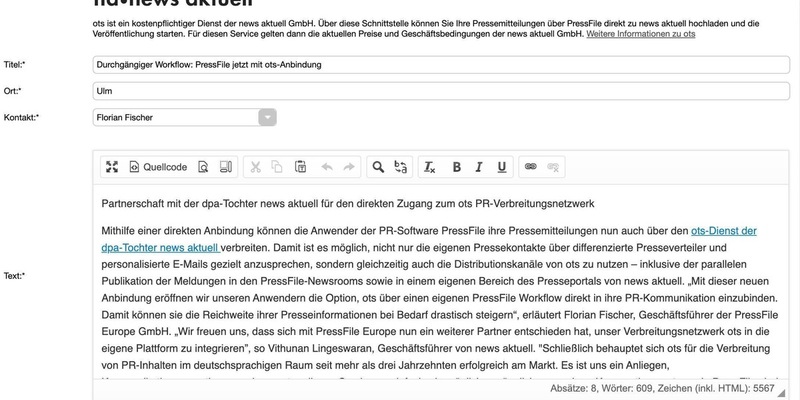This screenshot has width=800, height=400.
Task: Open the Weitere Informationen zu ots link
Action: coord(641,34)
